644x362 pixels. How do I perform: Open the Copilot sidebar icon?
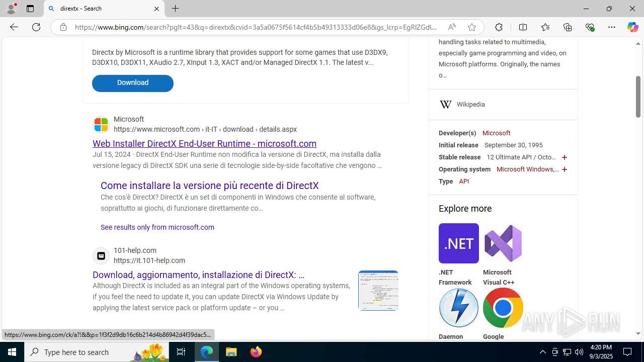pyautogui.click(x=632, y=27)
